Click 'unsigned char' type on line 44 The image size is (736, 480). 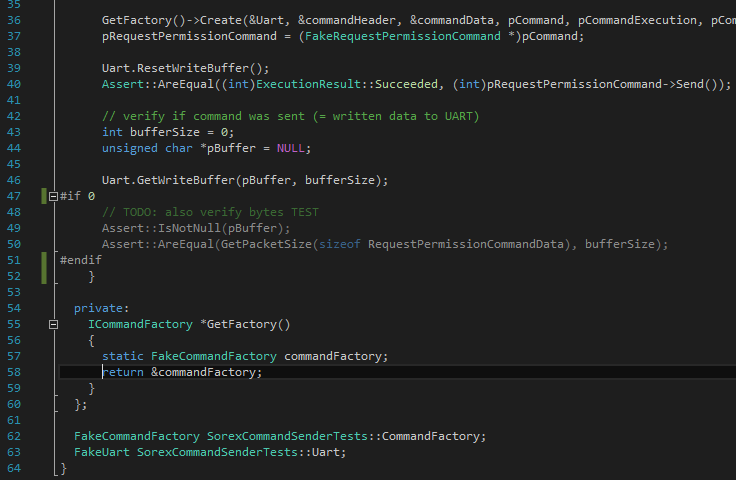click(147, 148)
